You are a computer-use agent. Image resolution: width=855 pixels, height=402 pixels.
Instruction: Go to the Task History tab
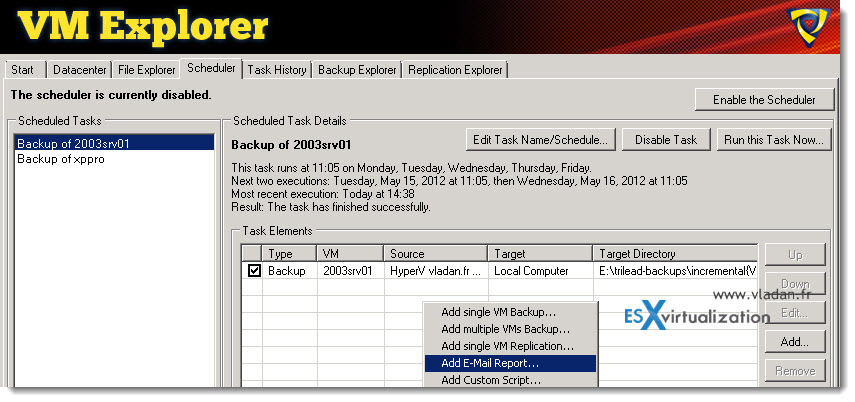coord(276,70)
